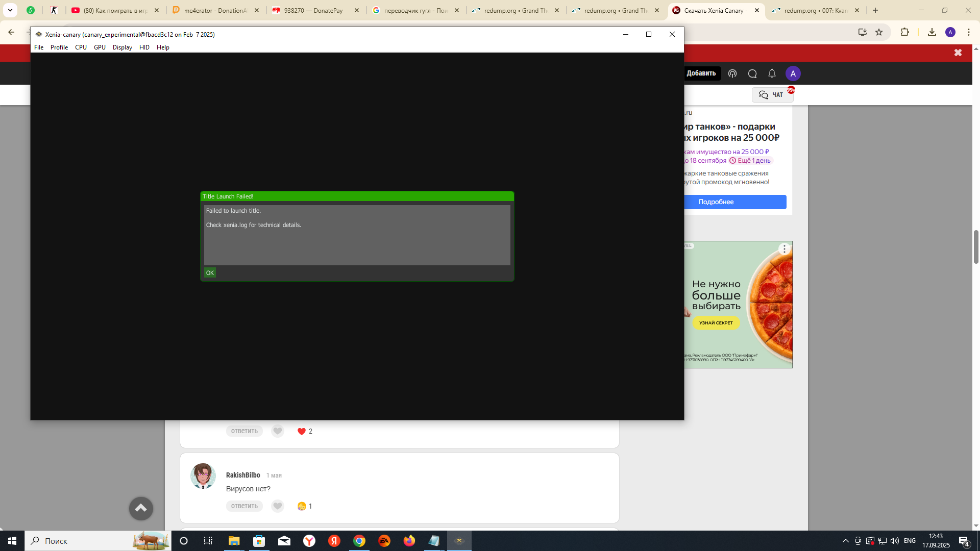Click ответить under RakishBilbo's comment

coord(244,506)
